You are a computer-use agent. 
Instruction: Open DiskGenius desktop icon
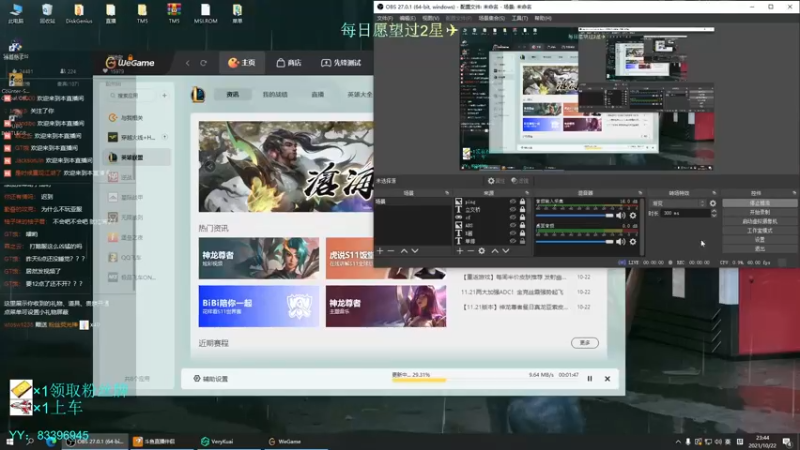(x=79, y=14)
